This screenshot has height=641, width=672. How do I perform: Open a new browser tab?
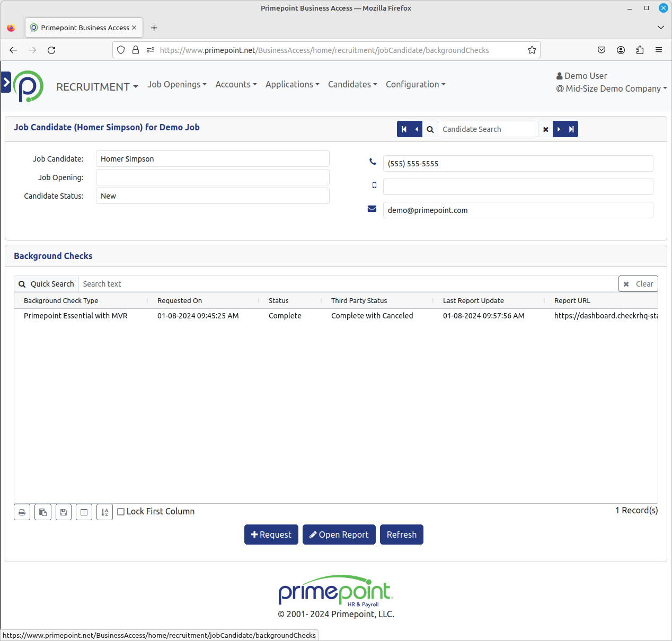pos(154,28)
